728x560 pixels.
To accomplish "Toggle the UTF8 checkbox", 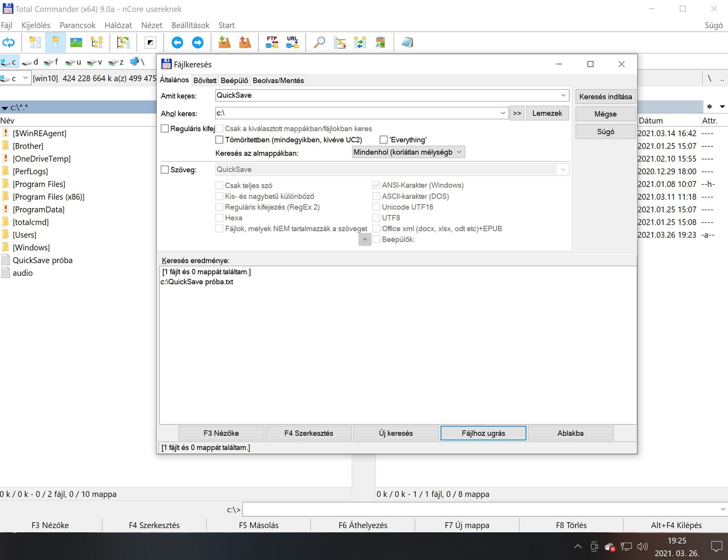I will click(x=376, y=218).
